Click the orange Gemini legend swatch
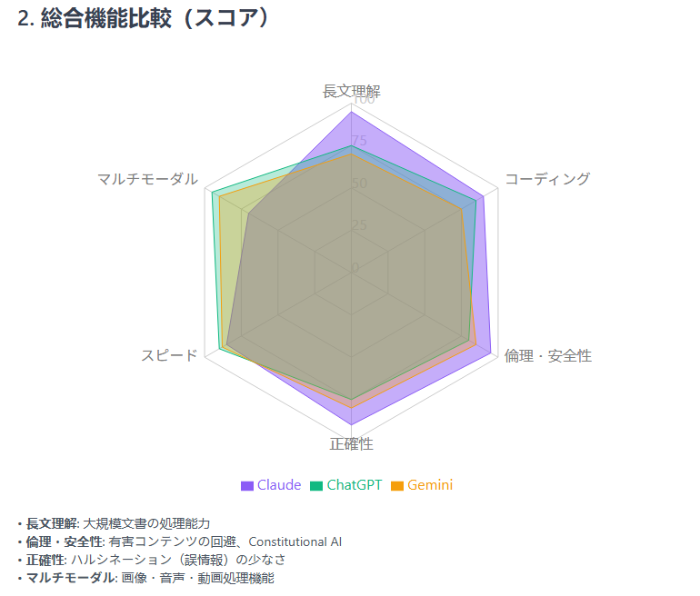Viewport: 700px width, 596px height. tap(396, 485)
